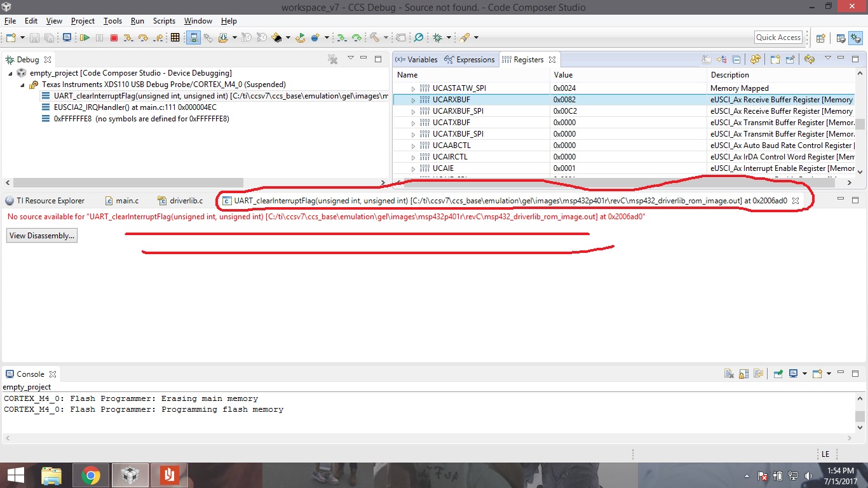Viewport: 868px width, 488px height.
Task: Click the system clock in the taskbar
Action: click(841, 475)
